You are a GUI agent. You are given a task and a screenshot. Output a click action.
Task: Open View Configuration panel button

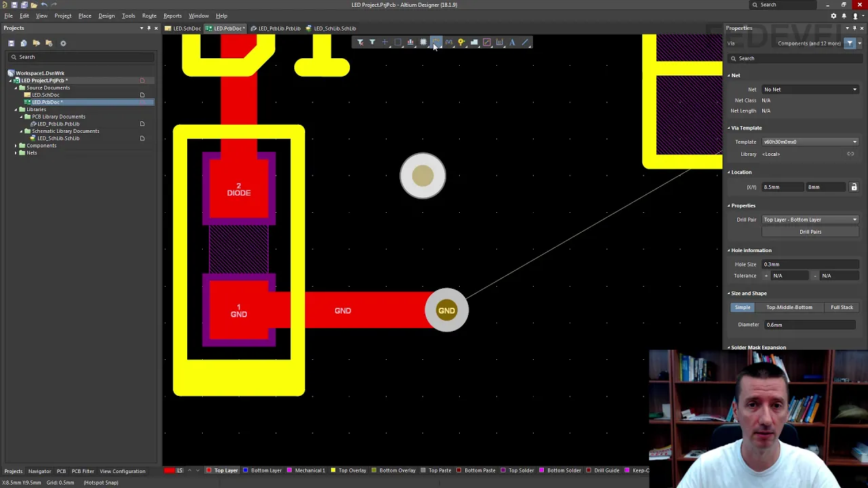coord(122,471)
